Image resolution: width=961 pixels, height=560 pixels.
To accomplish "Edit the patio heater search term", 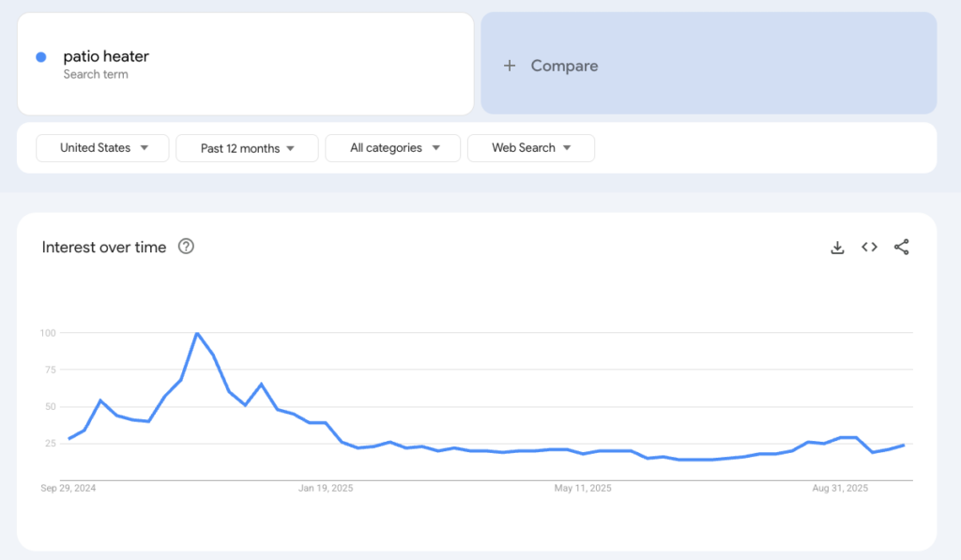I will tap(106, 56).
